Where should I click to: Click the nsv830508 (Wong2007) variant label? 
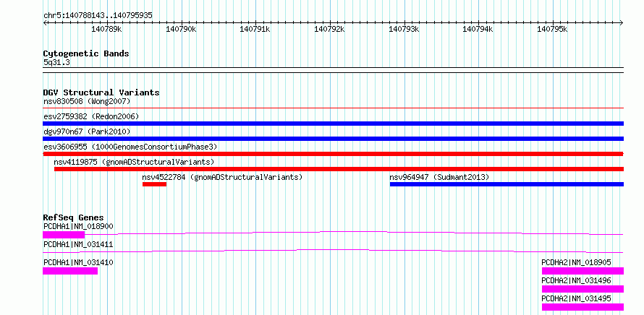click(87, 101)
